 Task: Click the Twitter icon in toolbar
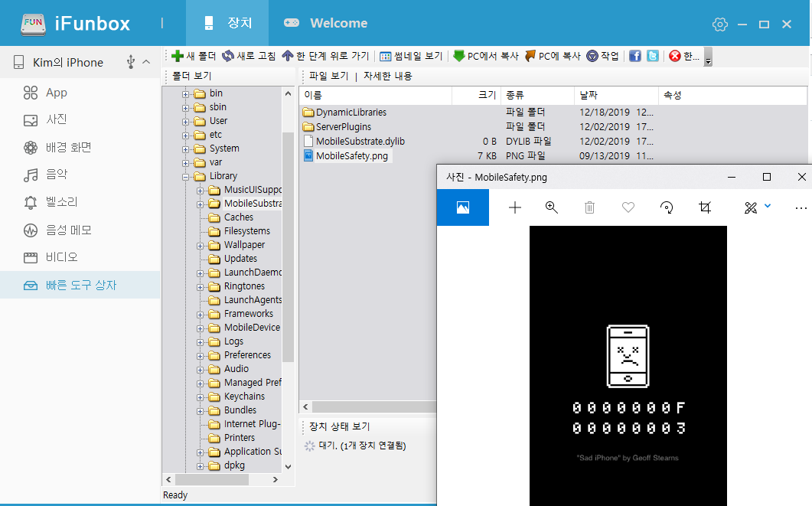tap(653, 56)
